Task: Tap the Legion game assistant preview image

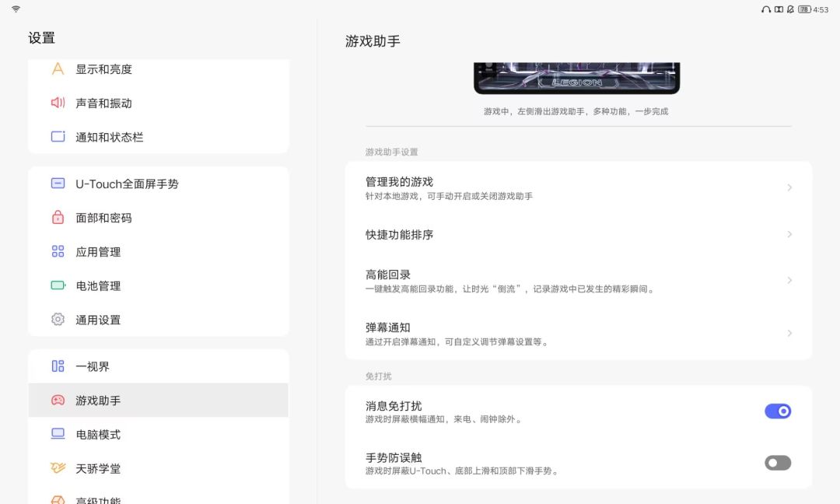Action: tap(577, 79)
